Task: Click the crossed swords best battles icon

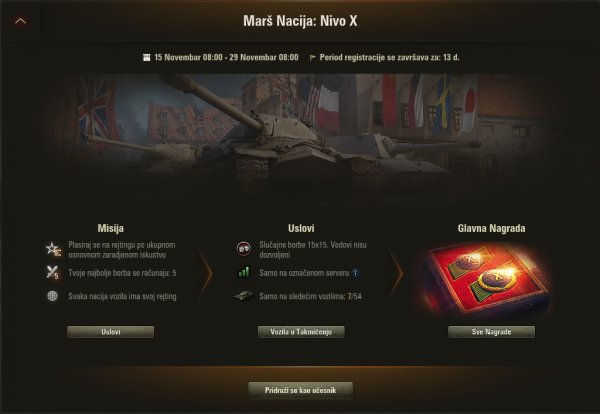Action: [x=52, y=272]
